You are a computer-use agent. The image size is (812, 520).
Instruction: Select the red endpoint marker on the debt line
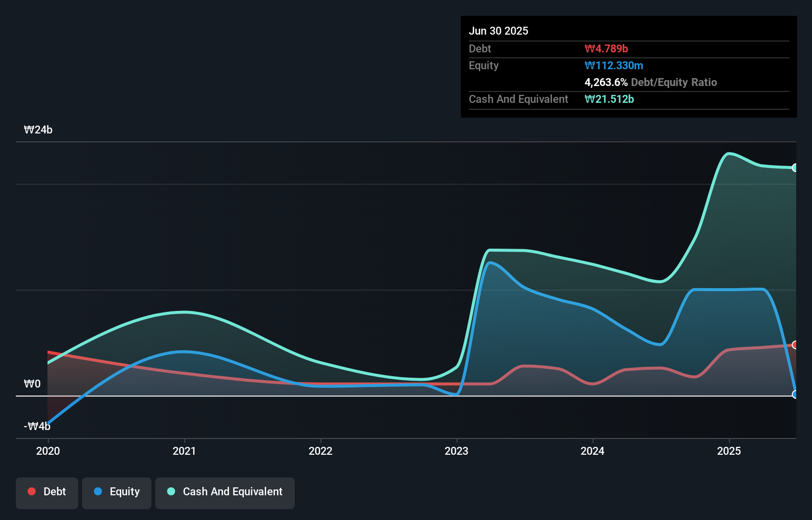click(x=795, y=345)
